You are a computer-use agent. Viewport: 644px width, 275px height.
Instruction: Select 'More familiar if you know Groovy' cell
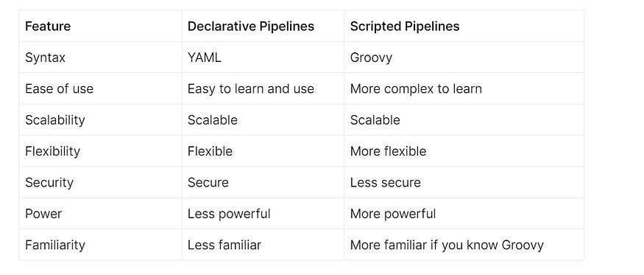click(447, 246)
